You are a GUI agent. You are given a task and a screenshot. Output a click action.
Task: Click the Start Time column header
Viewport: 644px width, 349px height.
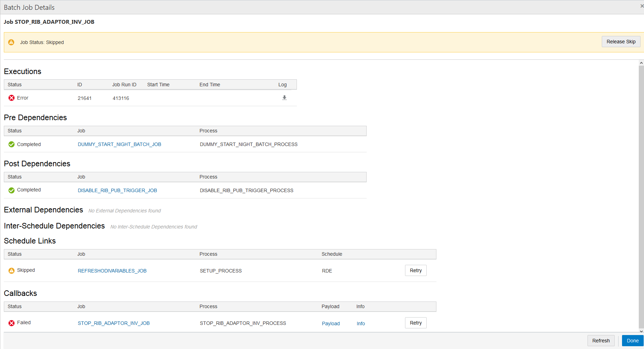[158, 85]
